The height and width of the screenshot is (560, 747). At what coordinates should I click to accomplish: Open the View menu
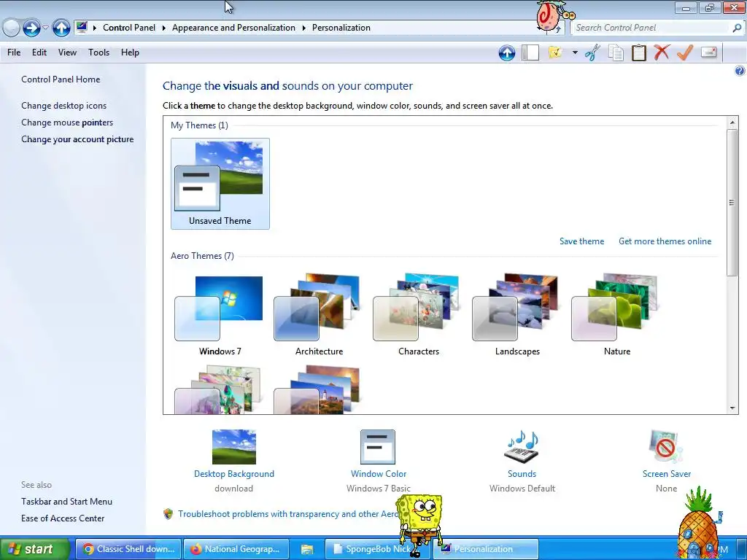coord(67,52)
